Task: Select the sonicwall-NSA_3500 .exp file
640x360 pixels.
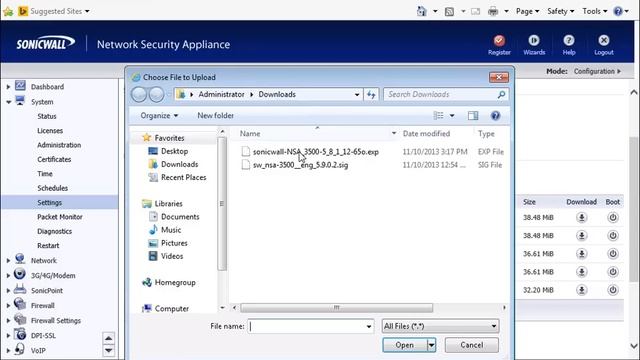Action: (x=316, y=152)
